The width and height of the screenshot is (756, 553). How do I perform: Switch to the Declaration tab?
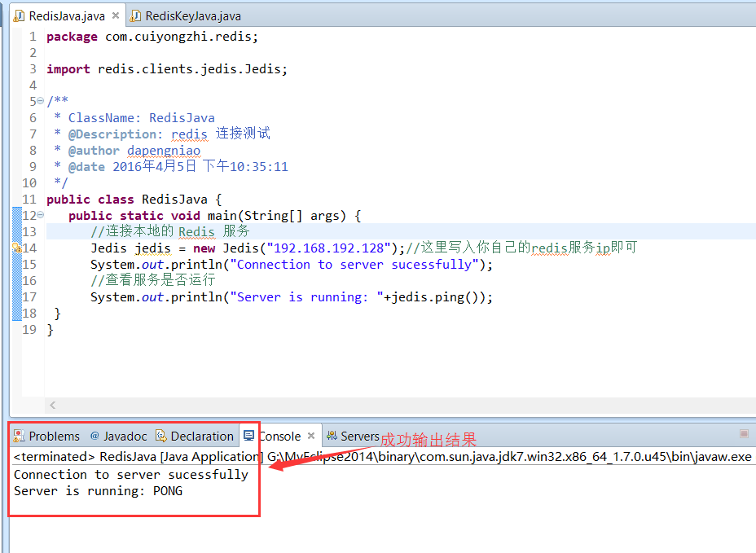[x=201, y=436]
